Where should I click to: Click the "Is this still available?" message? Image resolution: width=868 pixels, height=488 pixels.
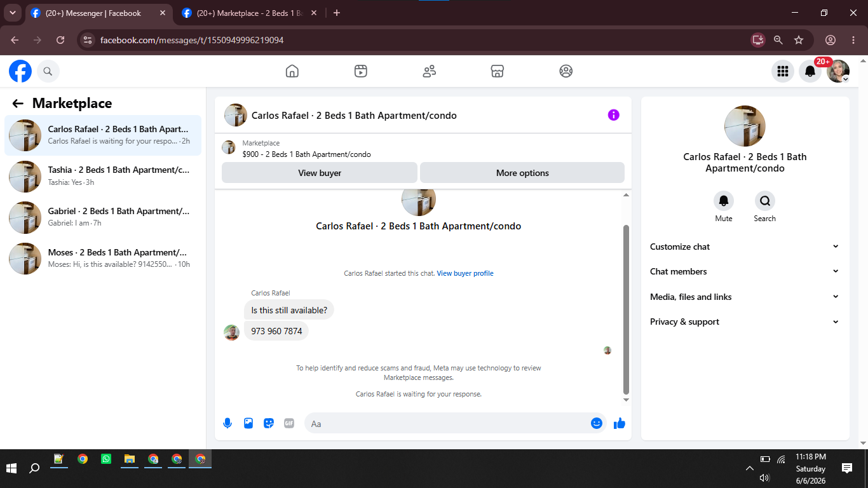(x=289, y=310)
